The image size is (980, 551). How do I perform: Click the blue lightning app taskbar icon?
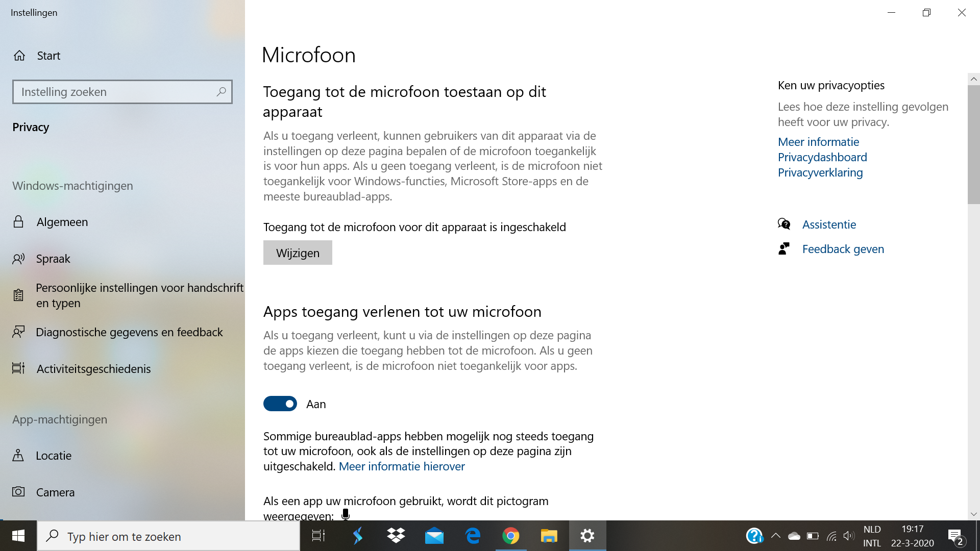pos(358,536)
